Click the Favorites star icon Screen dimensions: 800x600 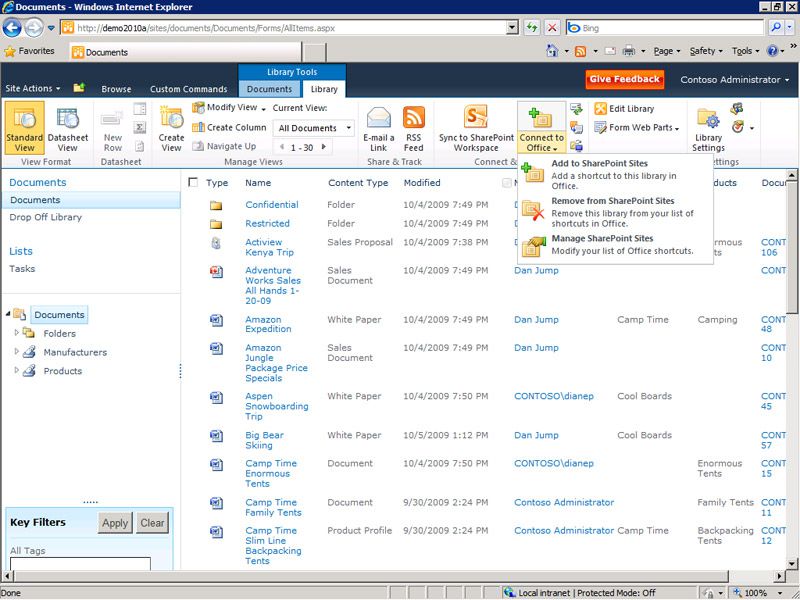click(10, 51)
